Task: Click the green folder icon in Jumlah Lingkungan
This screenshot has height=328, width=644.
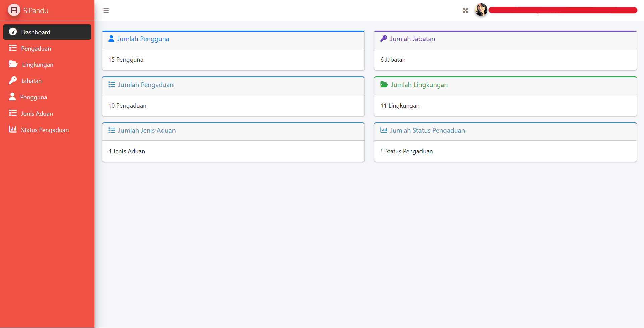Action: tap(384, 85)
